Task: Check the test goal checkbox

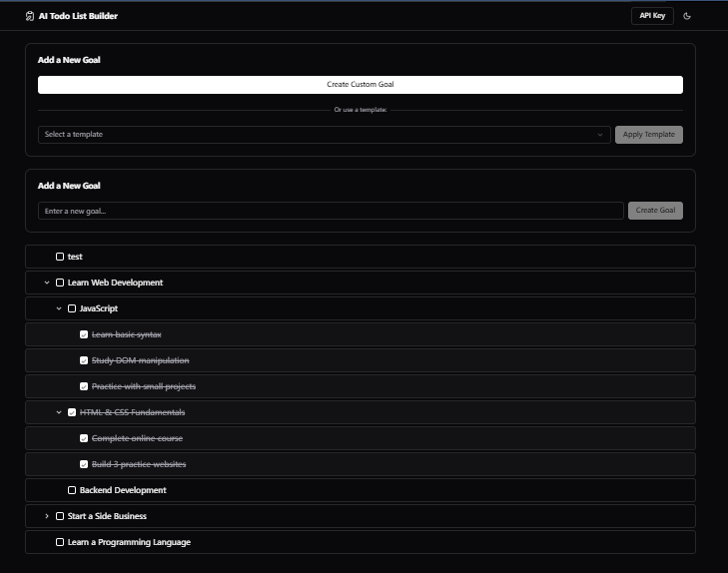Action: pos(60,258)
